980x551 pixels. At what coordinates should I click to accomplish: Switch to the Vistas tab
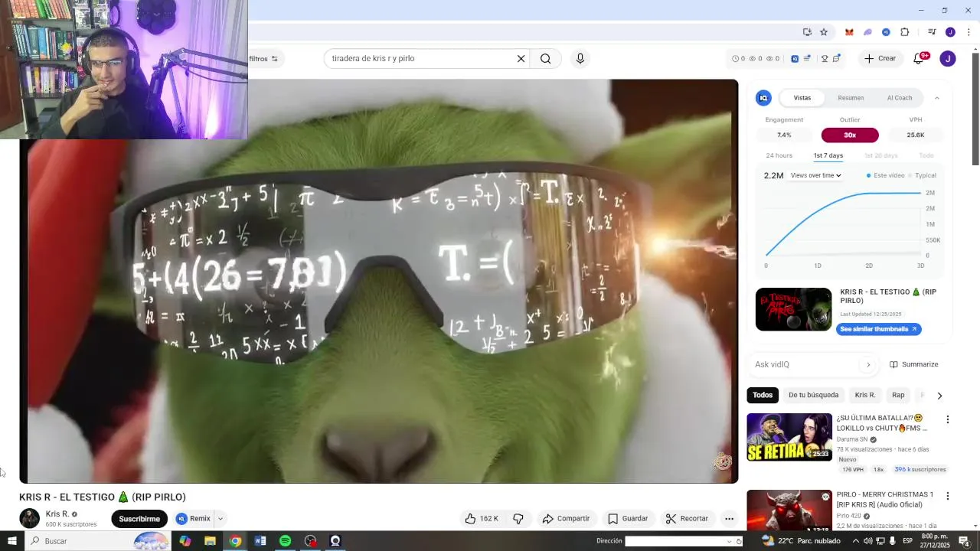(x=802, y=98)
